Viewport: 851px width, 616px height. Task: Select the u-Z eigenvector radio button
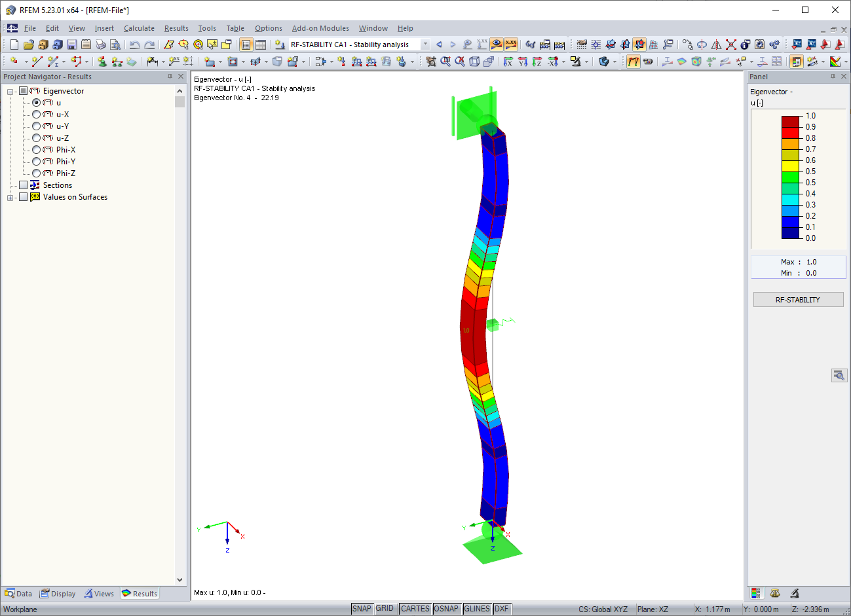(x=37, y=137)
